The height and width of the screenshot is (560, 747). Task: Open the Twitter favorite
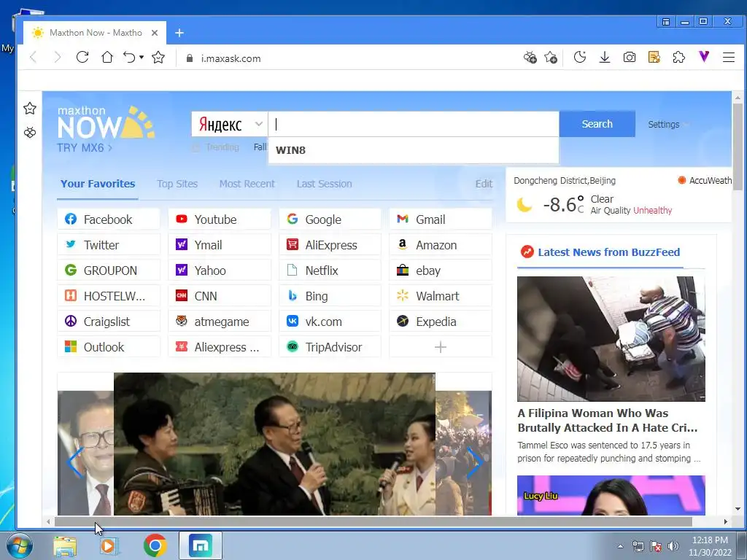coord(109,245)
